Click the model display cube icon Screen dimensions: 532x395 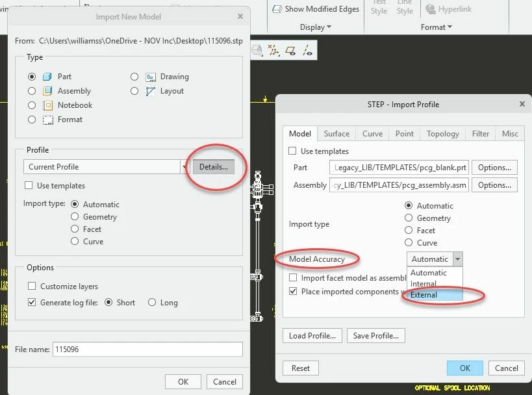coord(257,51)
